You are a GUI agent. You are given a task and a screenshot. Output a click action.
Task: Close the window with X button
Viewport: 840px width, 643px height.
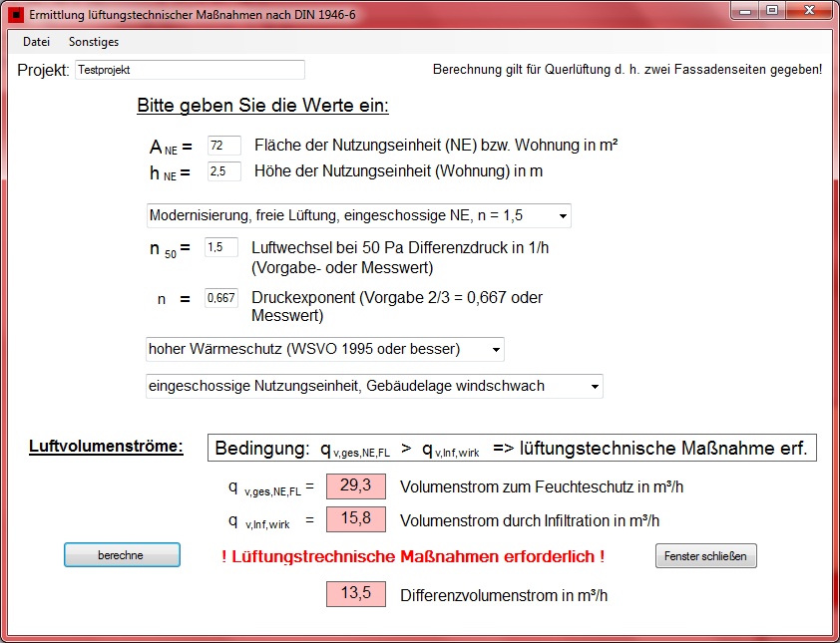click(809, 10)
